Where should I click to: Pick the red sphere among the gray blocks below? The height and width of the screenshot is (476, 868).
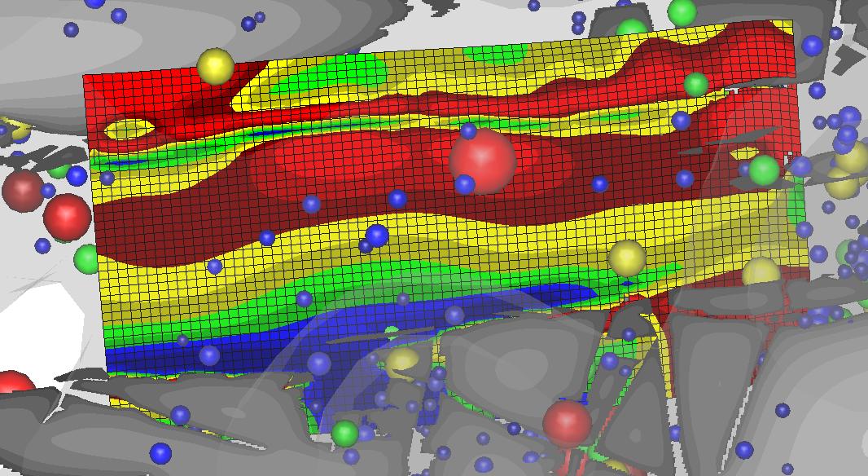pos(567,424)
